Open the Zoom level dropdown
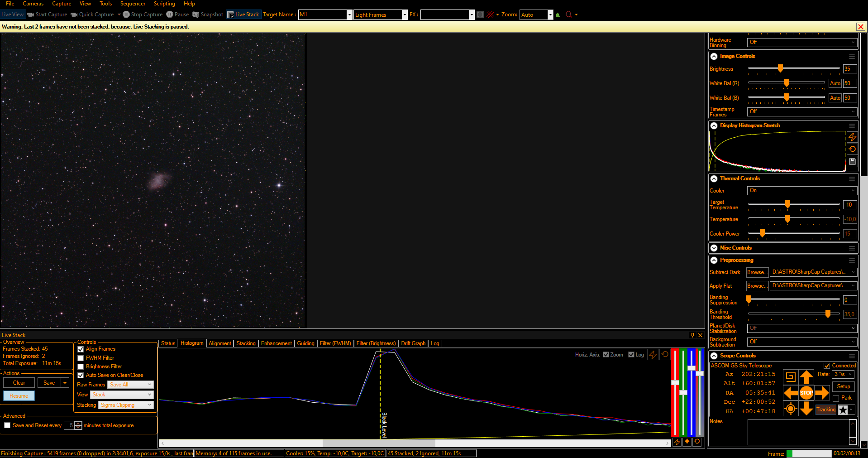The height and width of the screenshot is (458, 868). click(550, 15)
